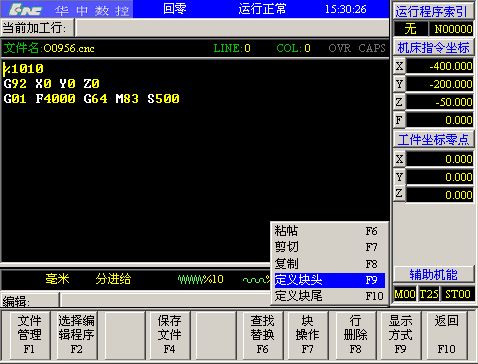Switch display with 显示方式 F9
Screen dimensions: 478x364
coord(401,335)
